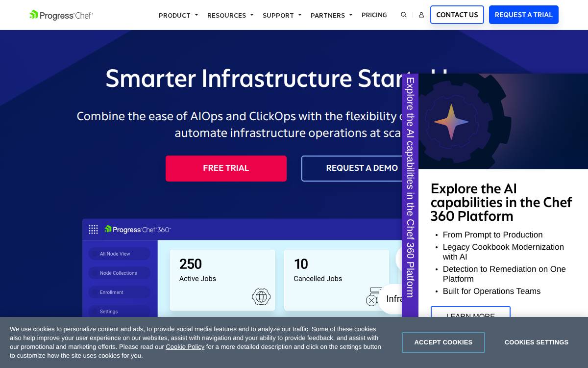Click 'From Prompt to Production' text
The height and width of the screenshot is (368, 588).
tap(492, 235)
